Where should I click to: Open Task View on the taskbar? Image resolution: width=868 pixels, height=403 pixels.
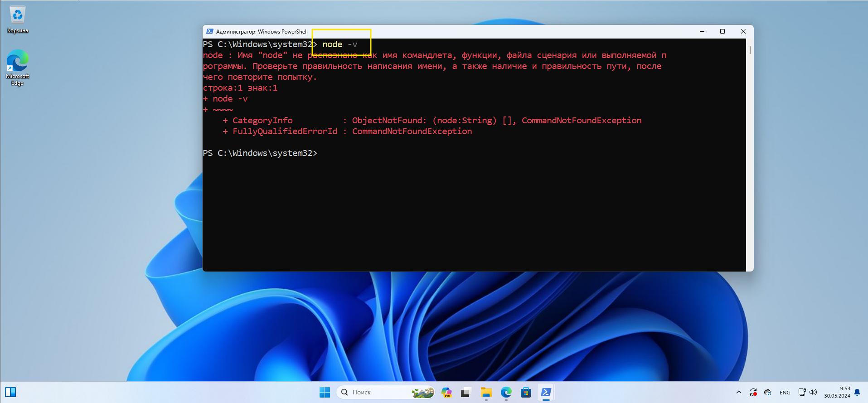(x=466, y=392)
